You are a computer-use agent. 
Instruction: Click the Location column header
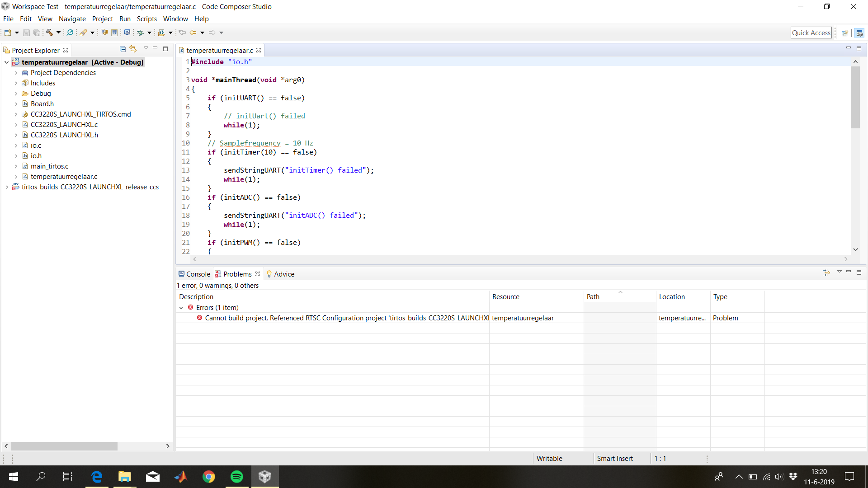[x=683, y=297]
